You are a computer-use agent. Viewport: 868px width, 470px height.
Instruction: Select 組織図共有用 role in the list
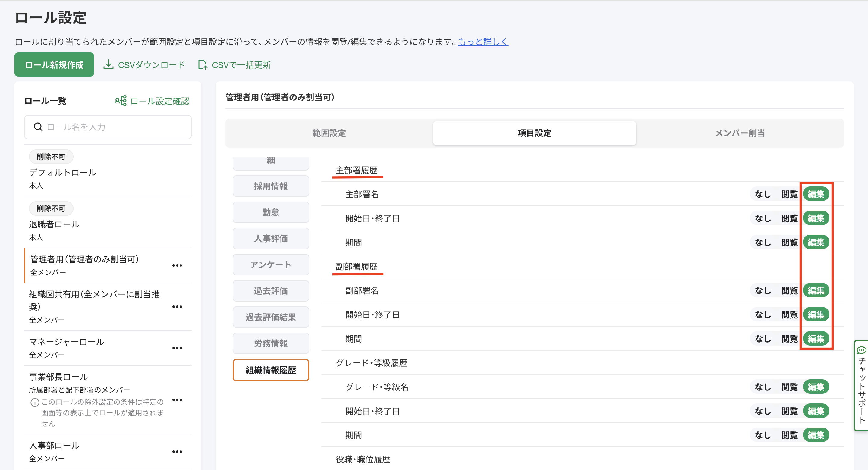pyautogui.click(x=108, y=307)
